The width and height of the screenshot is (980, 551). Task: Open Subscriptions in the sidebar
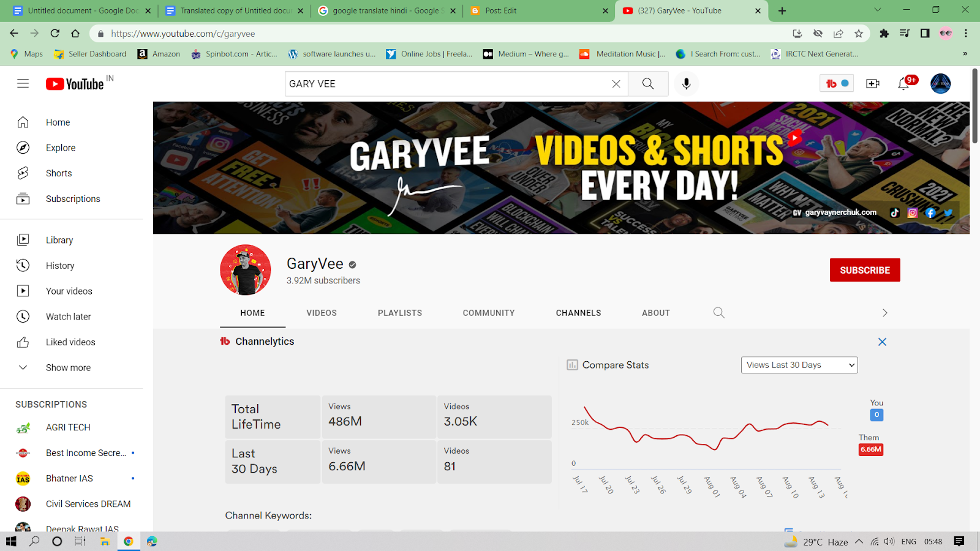tap(72, 199)
